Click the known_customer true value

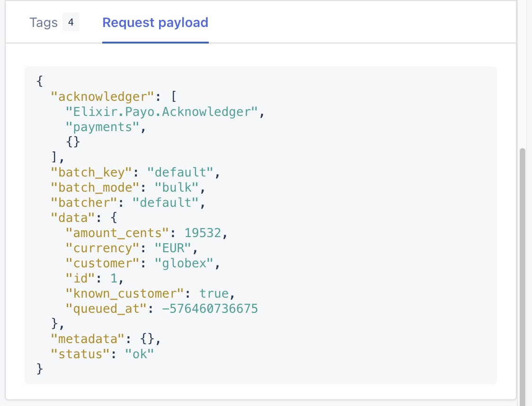click(x=214, y=294)
